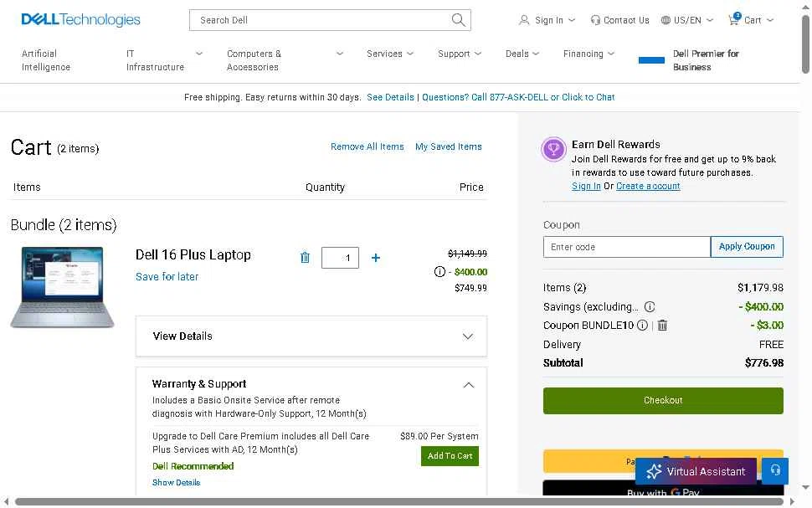Click the Buy with G Pay button
812x508 pixels.
pyautogui.click(x=663, y=488)
